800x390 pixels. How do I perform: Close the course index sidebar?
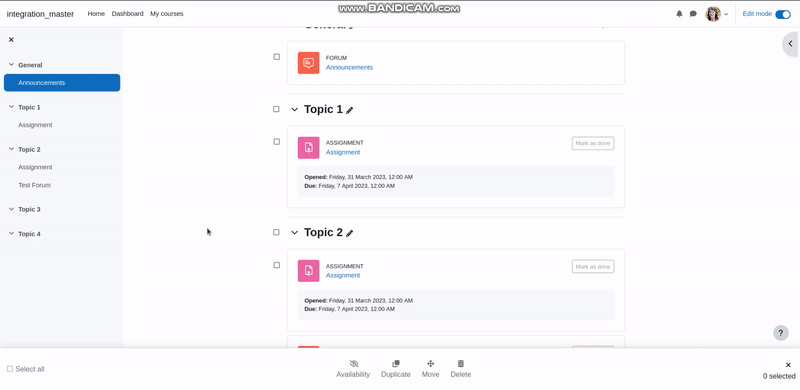pyautogui.click(x=11, y=40)
